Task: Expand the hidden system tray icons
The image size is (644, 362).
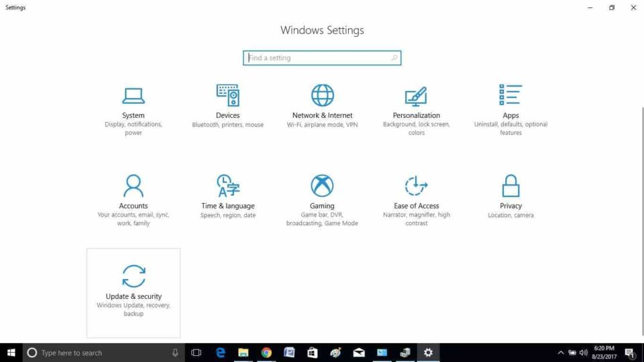Action: tap(561, 353)
